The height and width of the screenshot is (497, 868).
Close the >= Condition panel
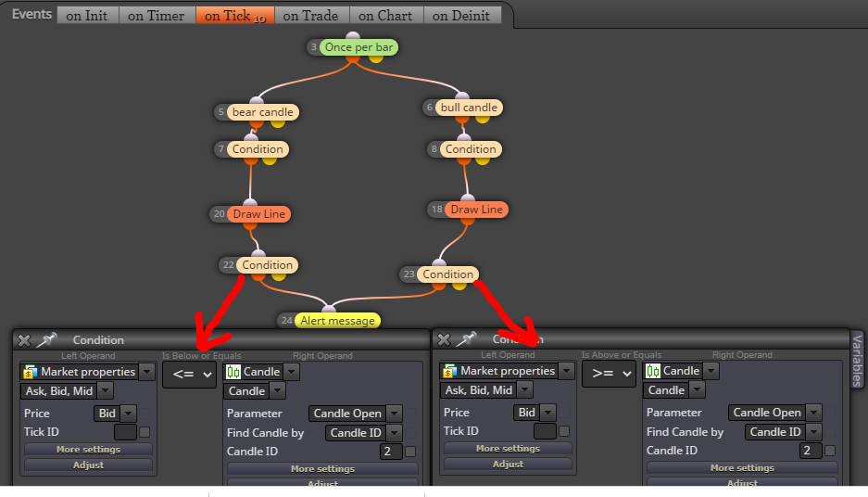click(x=444, y=339)
